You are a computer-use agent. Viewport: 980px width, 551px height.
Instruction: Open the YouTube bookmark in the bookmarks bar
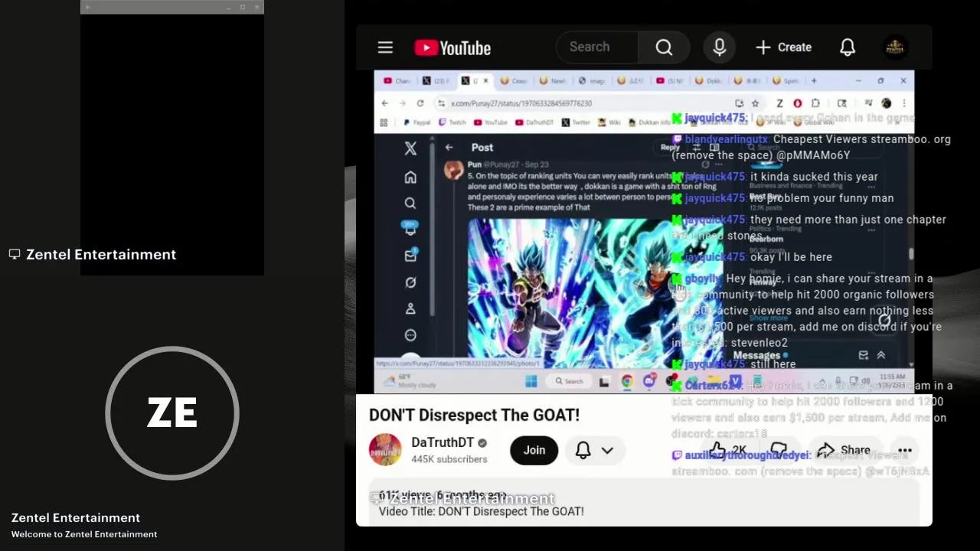coord(490,122)
